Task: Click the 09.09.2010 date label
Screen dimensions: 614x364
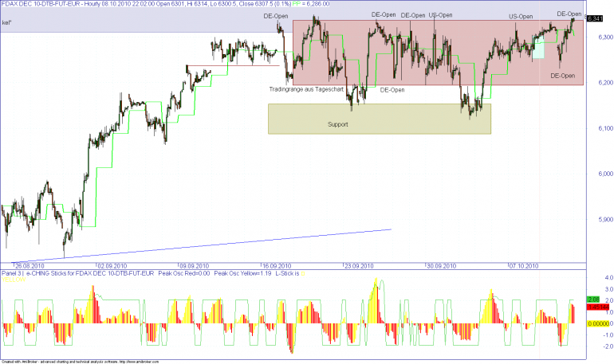Action: 195,266
